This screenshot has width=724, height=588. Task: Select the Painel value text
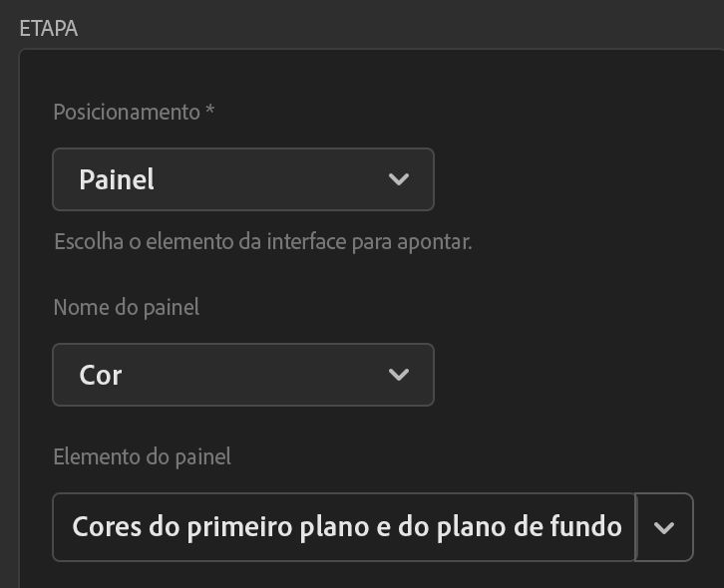coord(117,180)
